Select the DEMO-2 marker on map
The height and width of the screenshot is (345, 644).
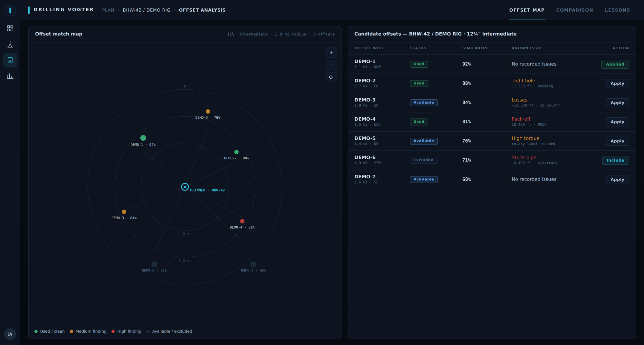click(x=236, y=152)
